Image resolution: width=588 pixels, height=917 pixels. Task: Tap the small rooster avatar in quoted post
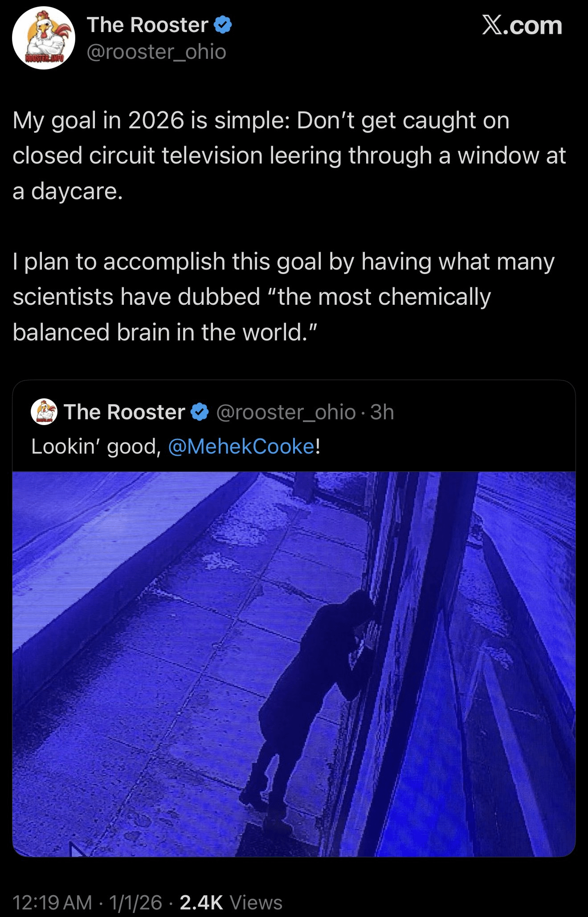click(x=44, y=412)
